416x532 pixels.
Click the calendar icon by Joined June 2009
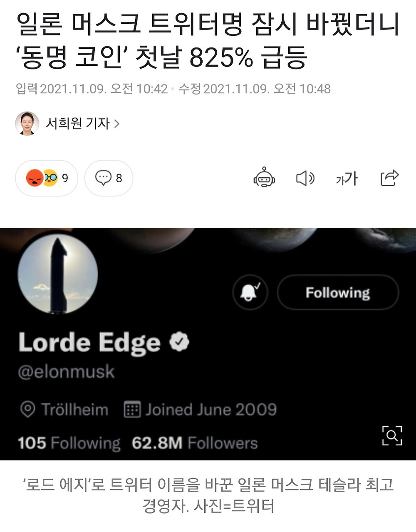point(132,410)
